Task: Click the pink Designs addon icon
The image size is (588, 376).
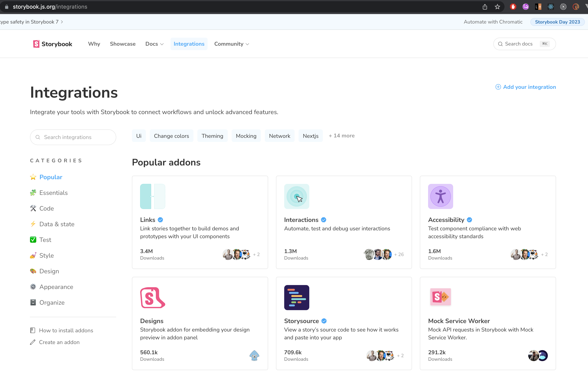Action: 152,297
